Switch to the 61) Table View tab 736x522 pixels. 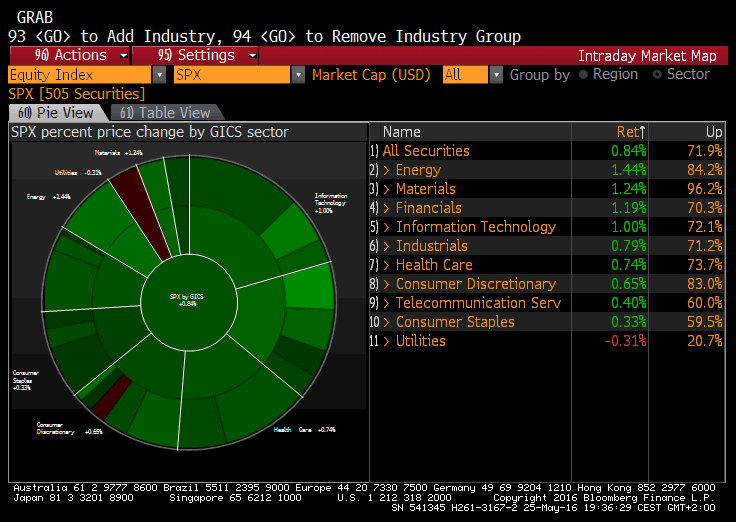point(165,113)
